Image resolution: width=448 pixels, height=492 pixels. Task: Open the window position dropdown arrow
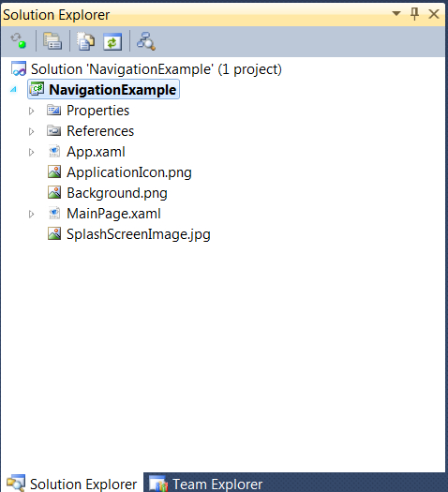pos(396,13)
